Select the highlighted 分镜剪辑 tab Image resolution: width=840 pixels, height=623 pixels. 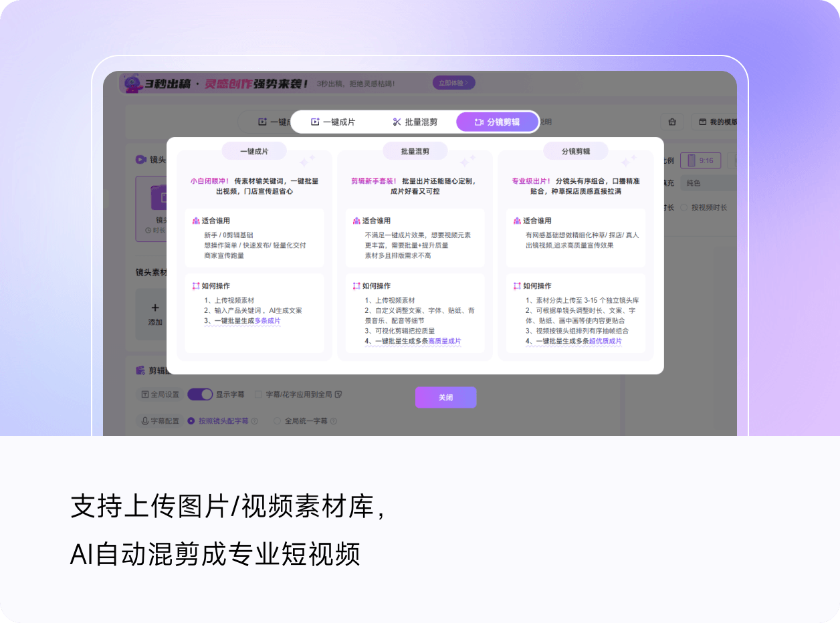pos(497,122)
